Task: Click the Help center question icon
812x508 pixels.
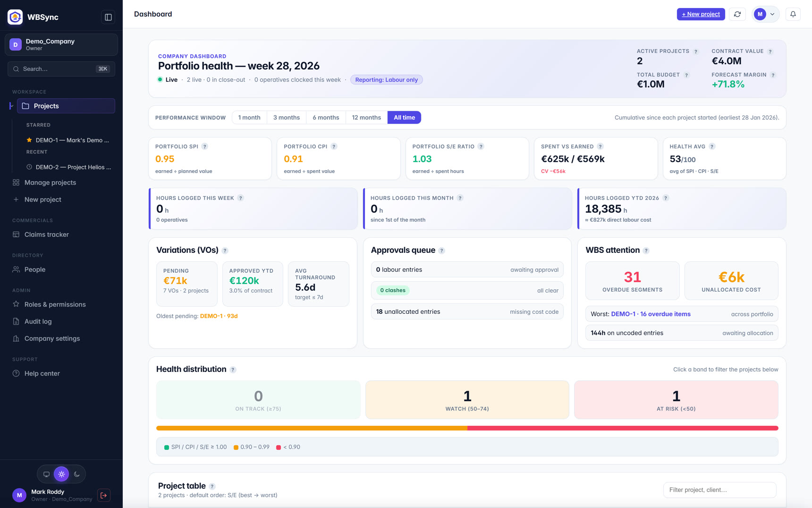Action: (16, 373)
